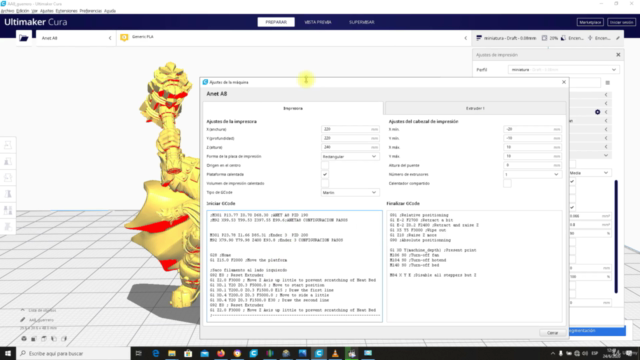
Task: Expand the Generic PLA material selector
Action: click(x=293, y=38)
